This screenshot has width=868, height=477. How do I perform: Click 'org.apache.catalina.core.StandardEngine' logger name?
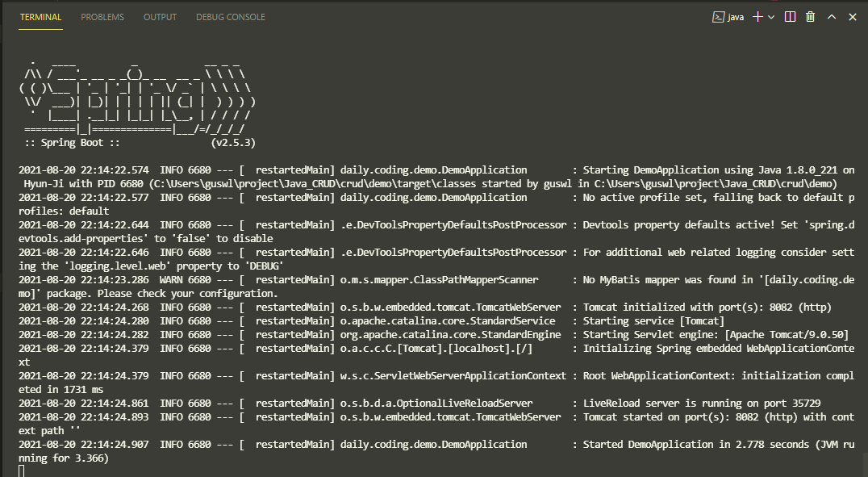pyautogui.click(x=450, y=335)
